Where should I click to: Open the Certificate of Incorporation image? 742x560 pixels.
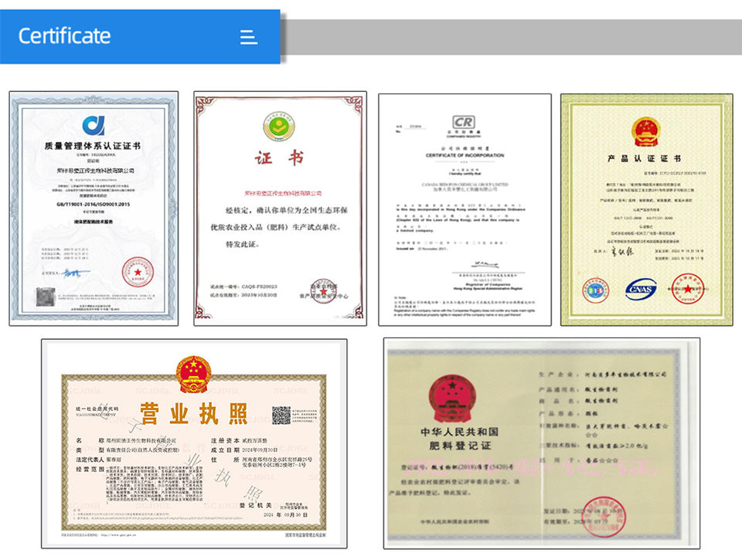pyautogui.click(x=465, y=209)
